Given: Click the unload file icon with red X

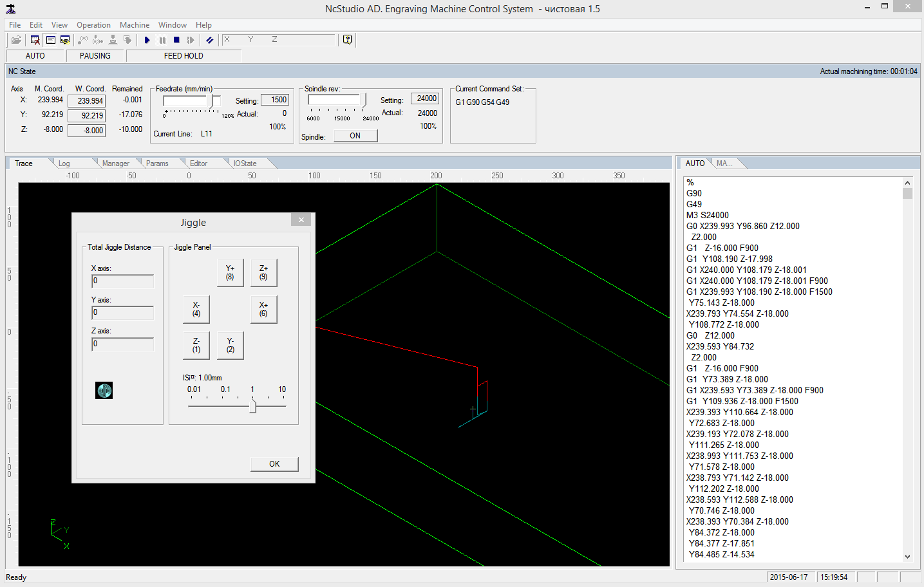Looking at the screenshot, I should coord(35,40).
